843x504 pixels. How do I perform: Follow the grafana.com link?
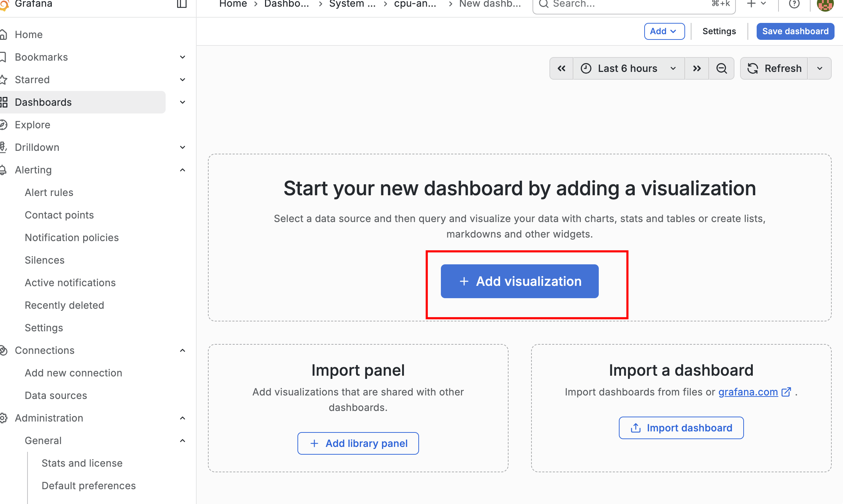coord(748,392)
